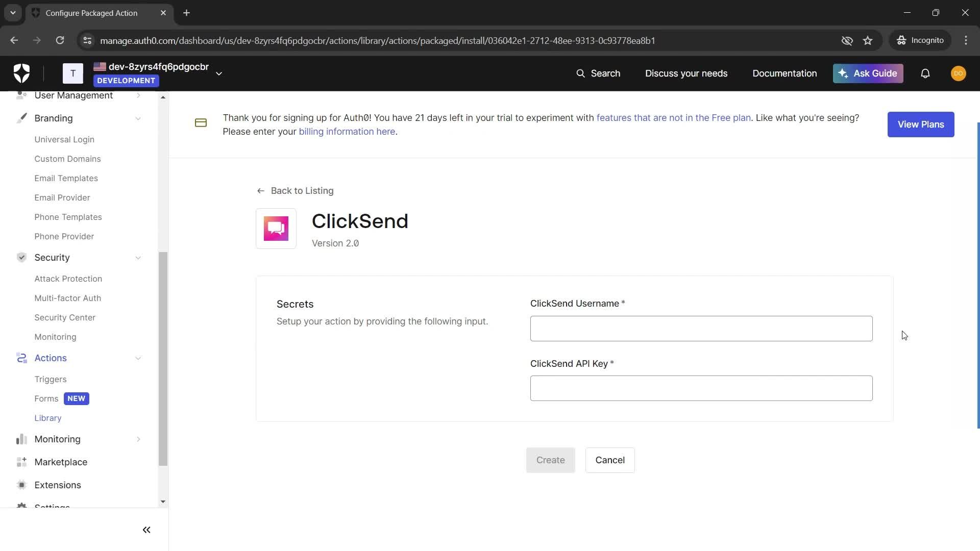The height and width of the screenshot is (551, 980).
Task: Click the third-party cookies eye icon
Action: pyautogui.click(x=847, y=40)
